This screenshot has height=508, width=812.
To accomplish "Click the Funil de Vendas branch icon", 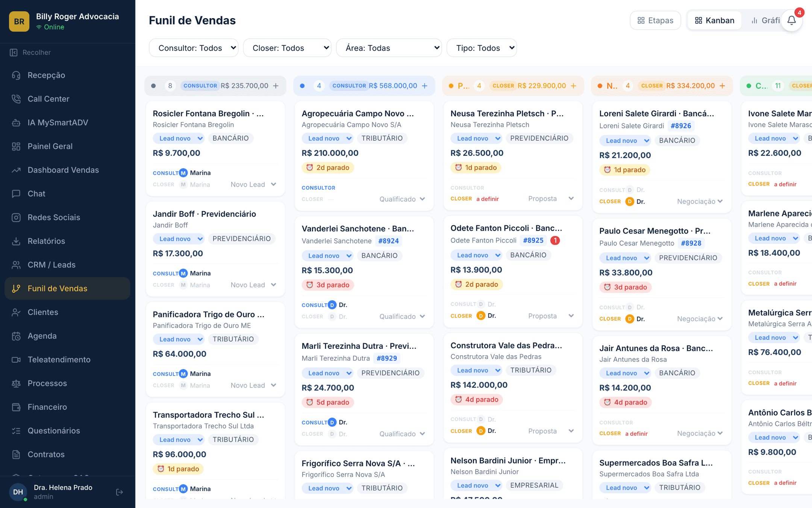I will point(16,289).
